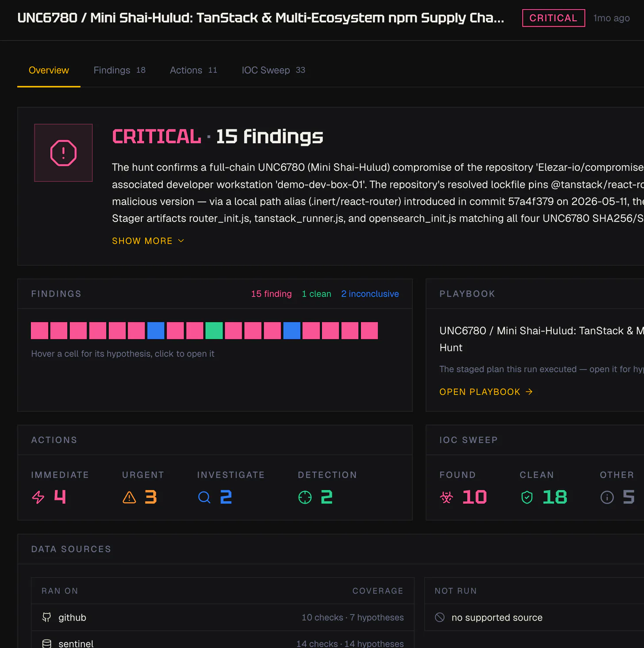Click the playbook name text
Viewport: 644px width, 648px height.
pyautogui.click(x=541, y=339)
